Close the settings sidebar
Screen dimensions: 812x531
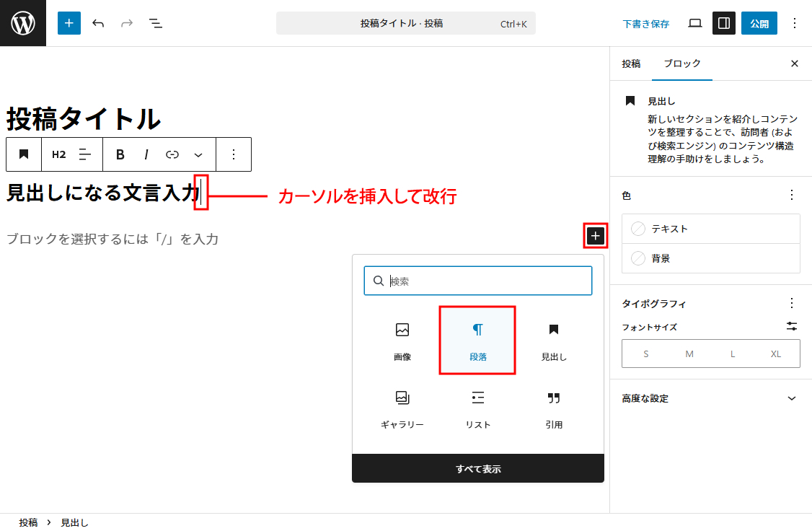(x=795, y=63)
